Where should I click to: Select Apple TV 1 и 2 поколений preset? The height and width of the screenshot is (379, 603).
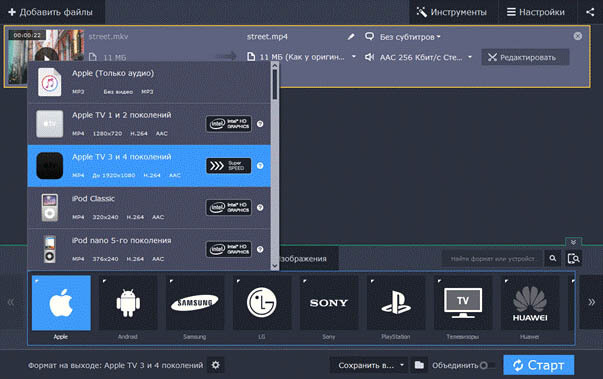click(x=149, y=124)
